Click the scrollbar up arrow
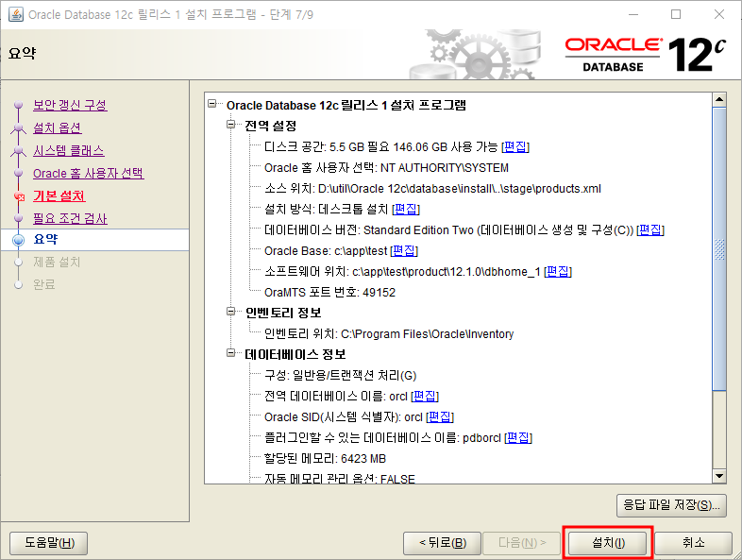Image resolution: width=742 pixels, height=560 pixels. click(719, 99)
